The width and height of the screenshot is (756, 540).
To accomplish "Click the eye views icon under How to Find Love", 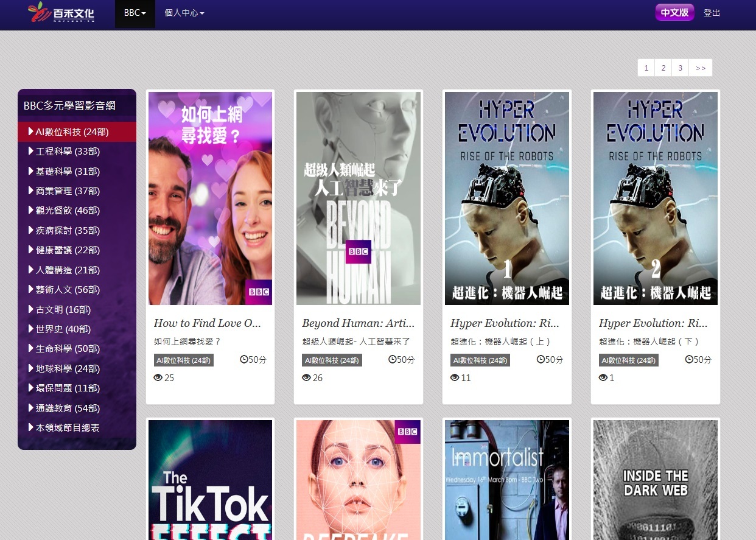I will click(158, 378).
